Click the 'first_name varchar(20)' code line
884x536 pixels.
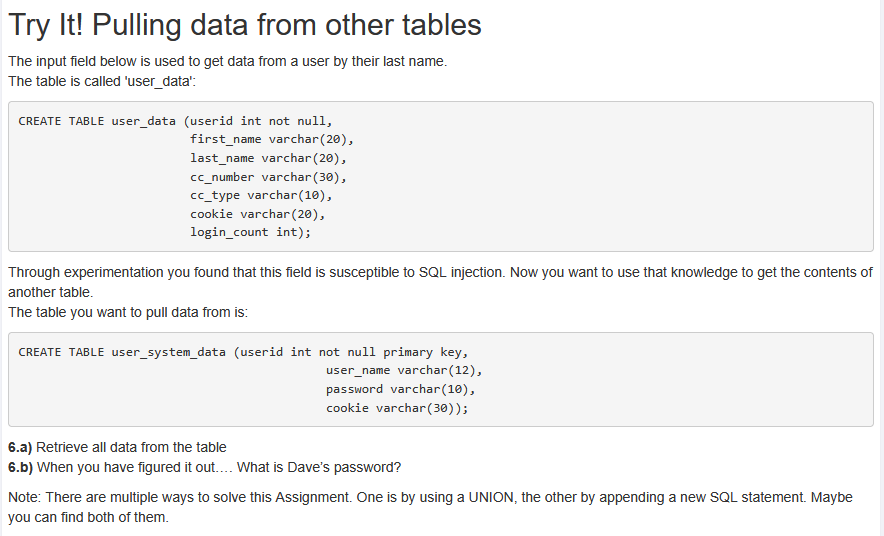pyautogui.click(x=272, y=139)
